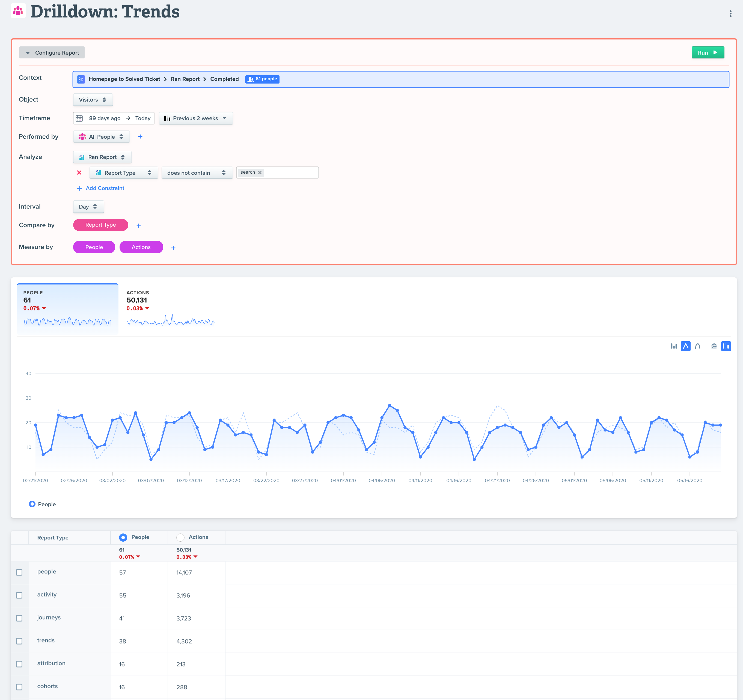Select the line chart view icon
743x700 pixels.
(685, 346)
